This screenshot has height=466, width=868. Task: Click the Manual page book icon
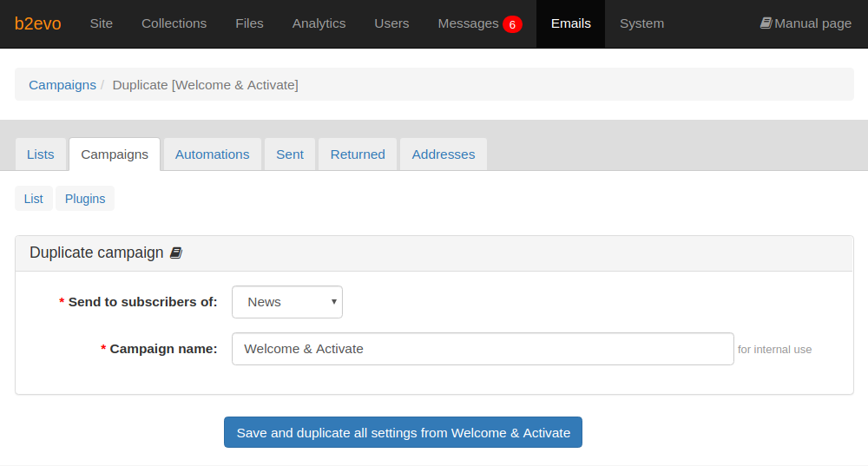[766, 23]
